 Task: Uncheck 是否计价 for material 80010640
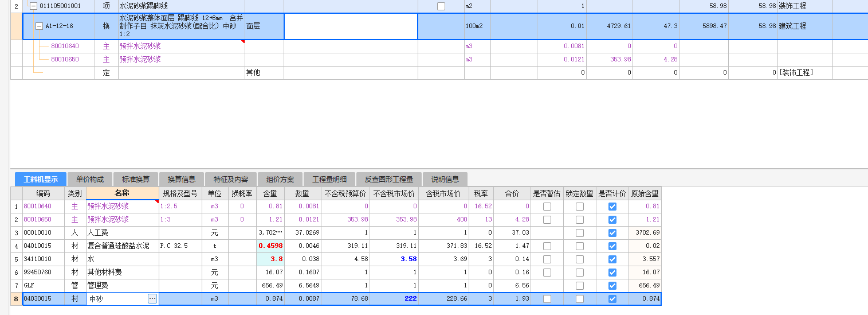[612, 207]
